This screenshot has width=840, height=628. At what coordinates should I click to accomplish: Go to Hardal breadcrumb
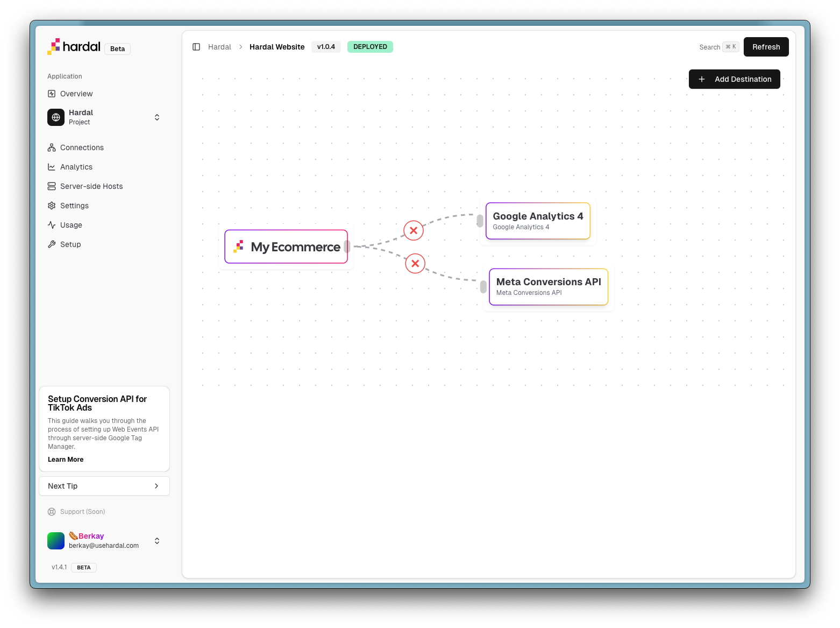click(219, 47)
